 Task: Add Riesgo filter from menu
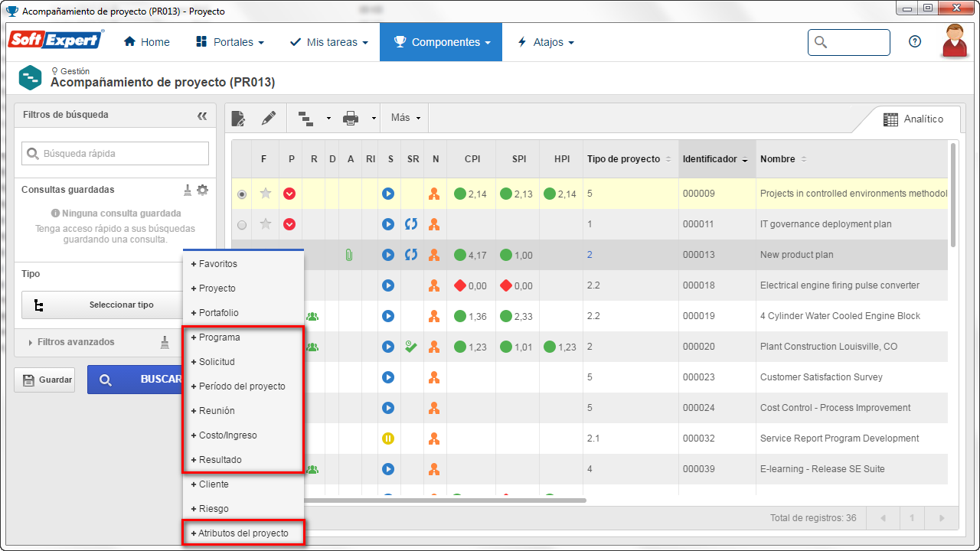click(x=243, y=509)
